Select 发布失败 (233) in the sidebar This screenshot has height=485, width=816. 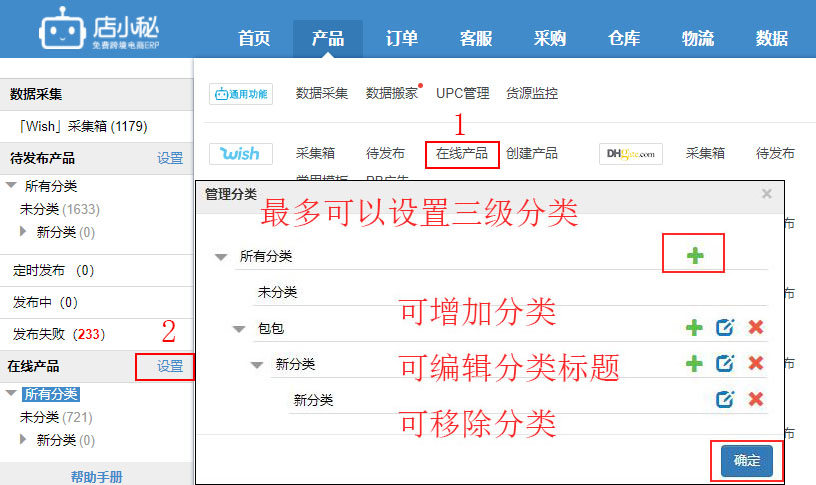point(58,334)
